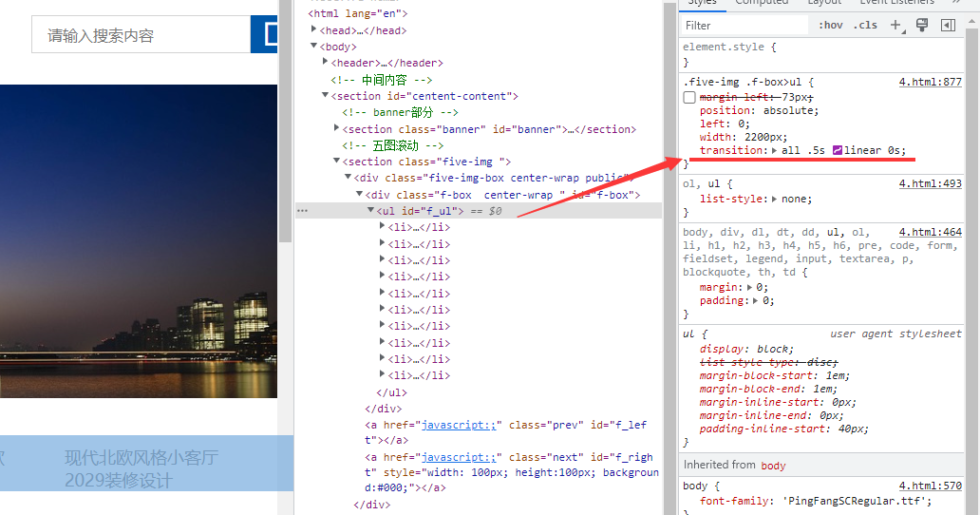The image size is (980, 515).
Task: Click javascript:; href in the prev anchor
Action: point(459,425)
